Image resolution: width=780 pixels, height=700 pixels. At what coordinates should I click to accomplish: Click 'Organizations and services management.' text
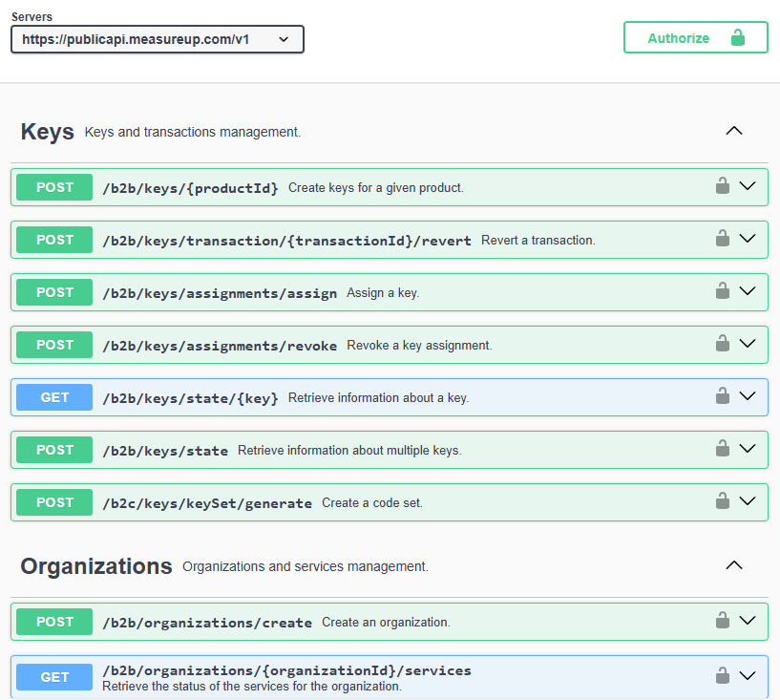pyautogui.click(x=306, y=566)
